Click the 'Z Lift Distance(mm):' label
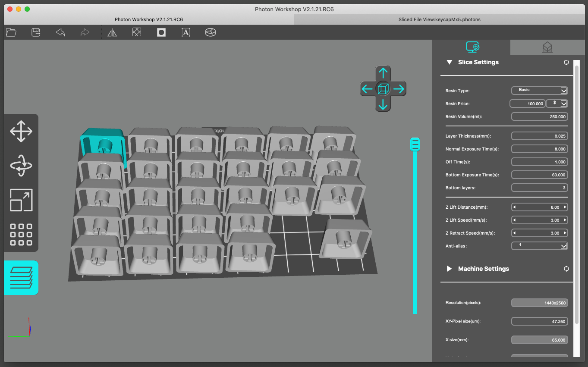588x367 pixels. [467, 207]
